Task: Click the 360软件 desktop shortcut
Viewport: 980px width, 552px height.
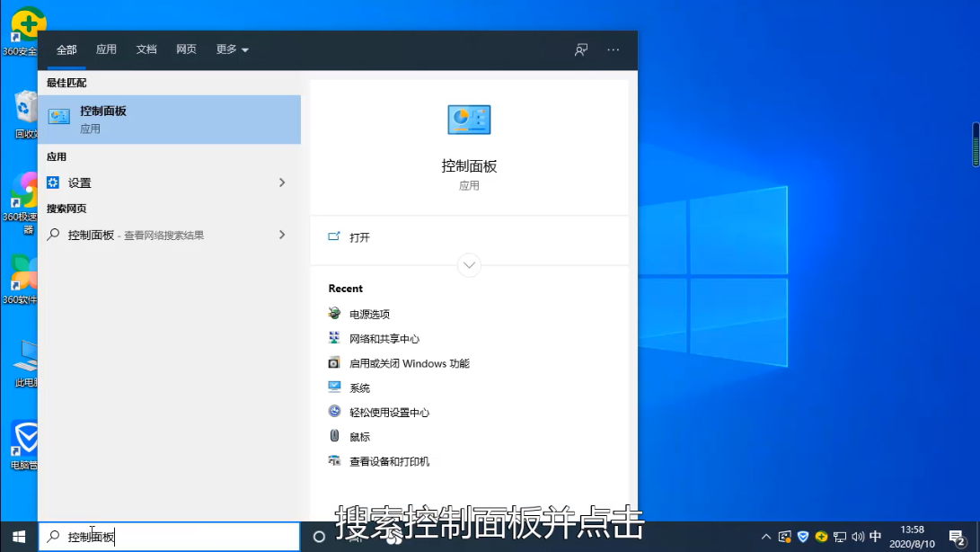Action: click(22, 280)
